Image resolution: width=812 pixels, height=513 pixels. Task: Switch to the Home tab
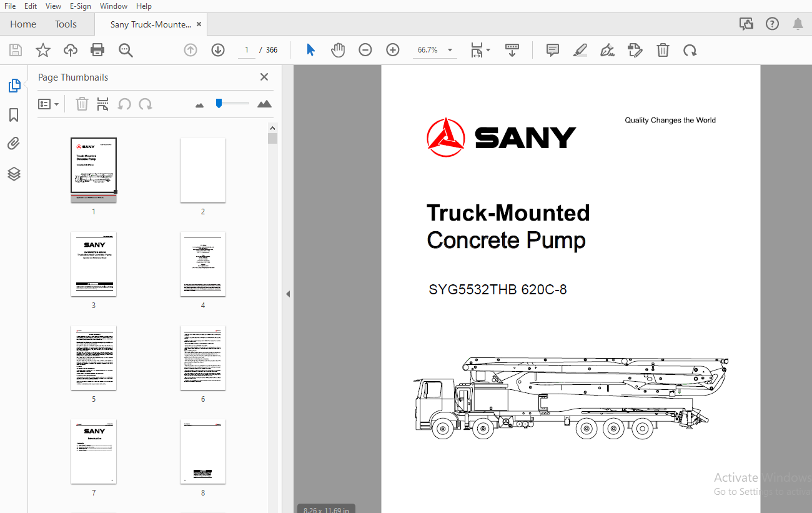(x=23, y=24)
